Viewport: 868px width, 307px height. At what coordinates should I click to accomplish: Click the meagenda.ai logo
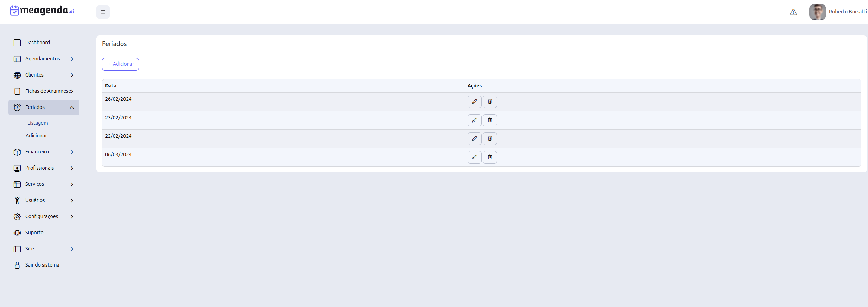(x=42, y=11)
